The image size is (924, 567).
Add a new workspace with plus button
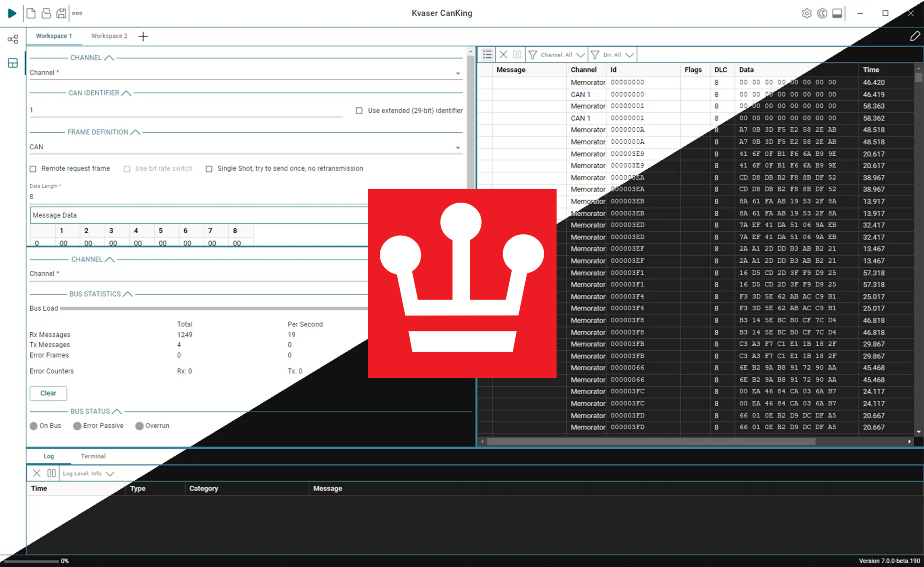click(143, 36)
